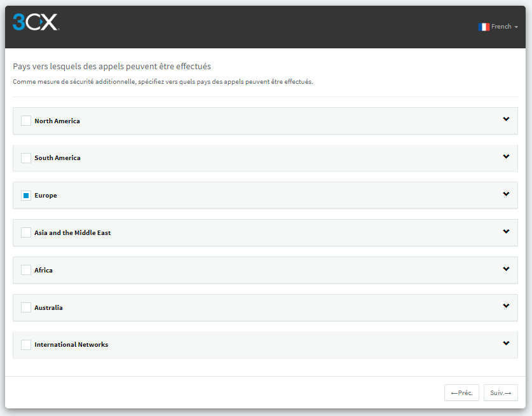Enable calls to Asia and the Middle East
Screen dimensions: 532x416
[x=25, y=232]
